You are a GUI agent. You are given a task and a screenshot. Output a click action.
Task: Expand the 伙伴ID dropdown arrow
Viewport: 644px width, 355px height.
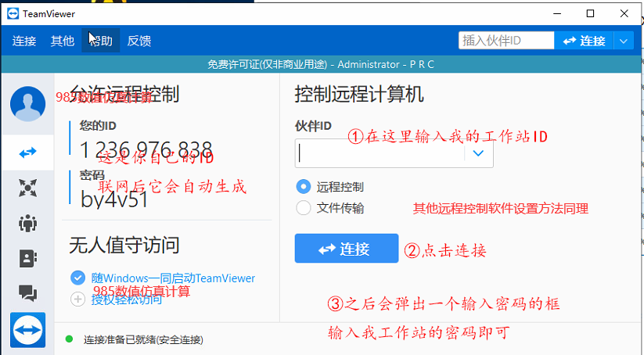pos(478,153)
